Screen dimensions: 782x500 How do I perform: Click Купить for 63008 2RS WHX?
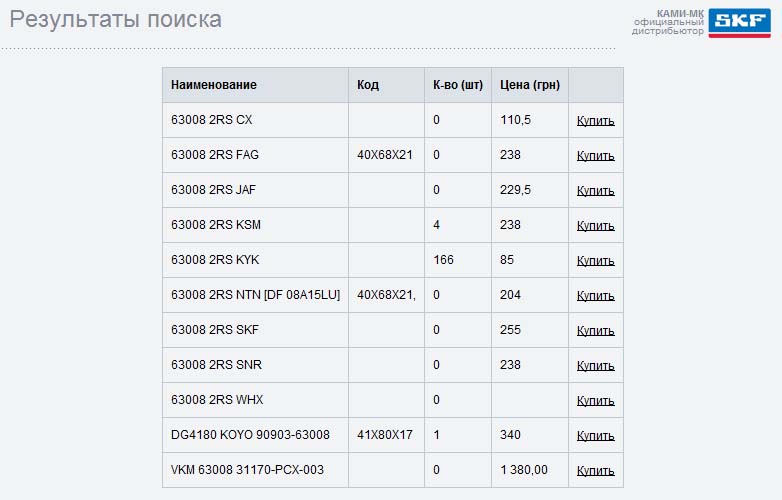[595, 401]
